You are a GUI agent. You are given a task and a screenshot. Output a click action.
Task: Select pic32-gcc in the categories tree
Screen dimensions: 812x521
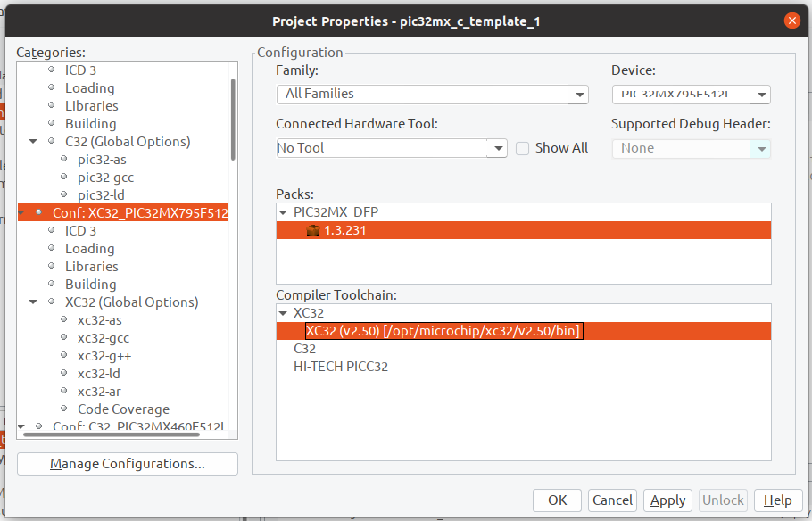pos(105,178)
